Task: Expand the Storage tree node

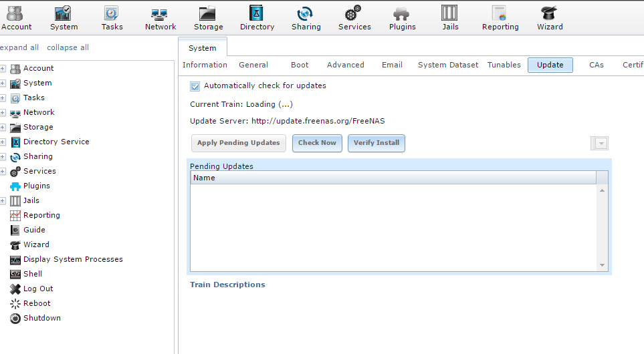Action: pos(3,127)
